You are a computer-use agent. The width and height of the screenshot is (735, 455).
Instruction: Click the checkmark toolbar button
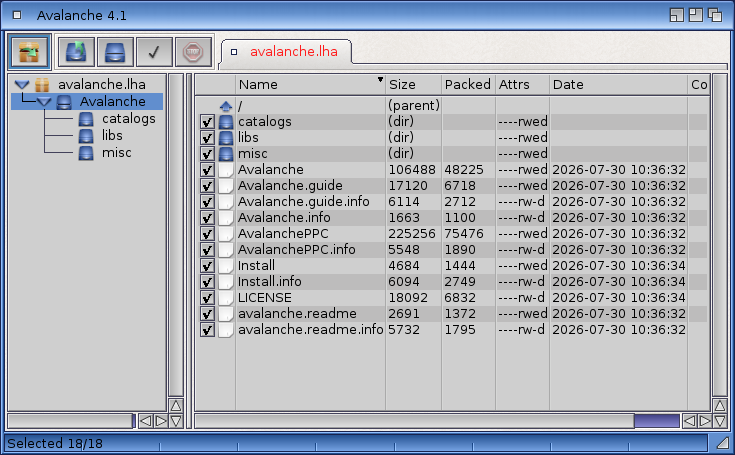tap(154, 52)
